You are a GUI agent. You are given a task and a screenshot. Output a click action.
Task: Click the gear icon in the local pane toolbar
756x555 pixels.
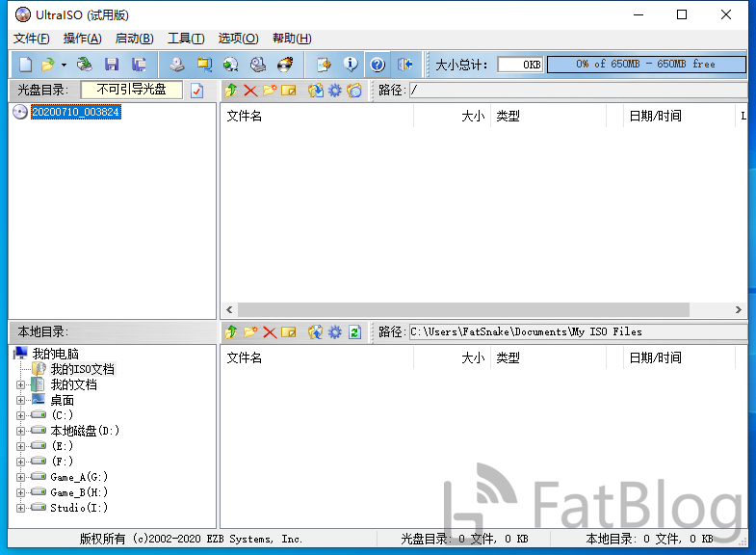click(334, 331)
